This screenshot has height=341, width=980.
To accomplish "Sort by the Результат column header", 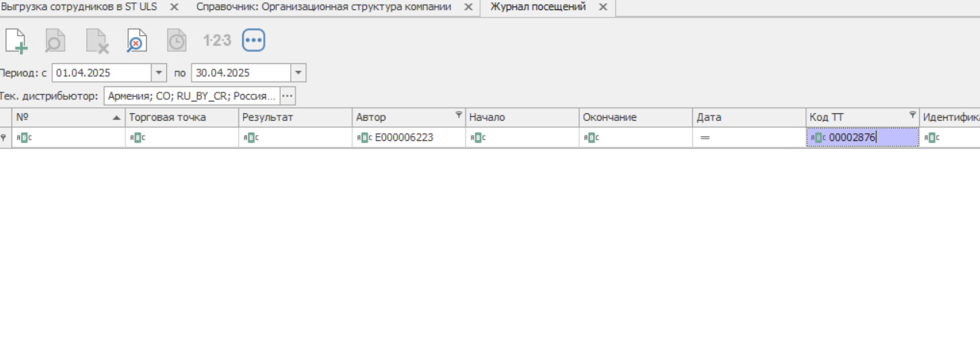I will click(x=296, y=118).
